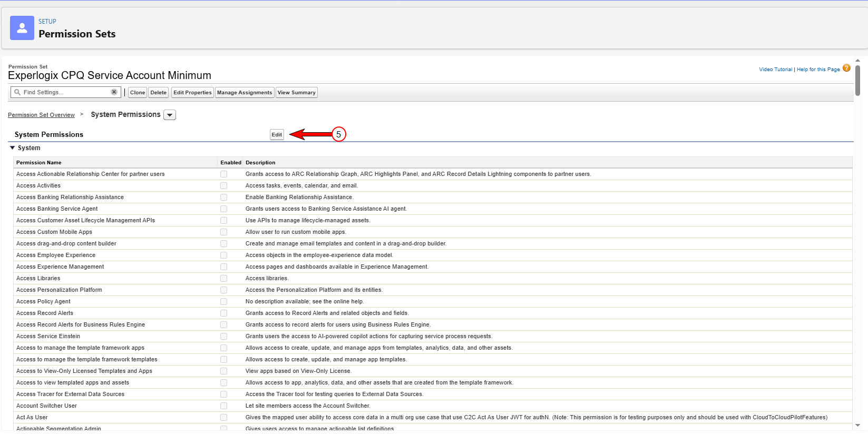The image size is (868, 434).
Task: Click View Summary button
Action: 297,93
